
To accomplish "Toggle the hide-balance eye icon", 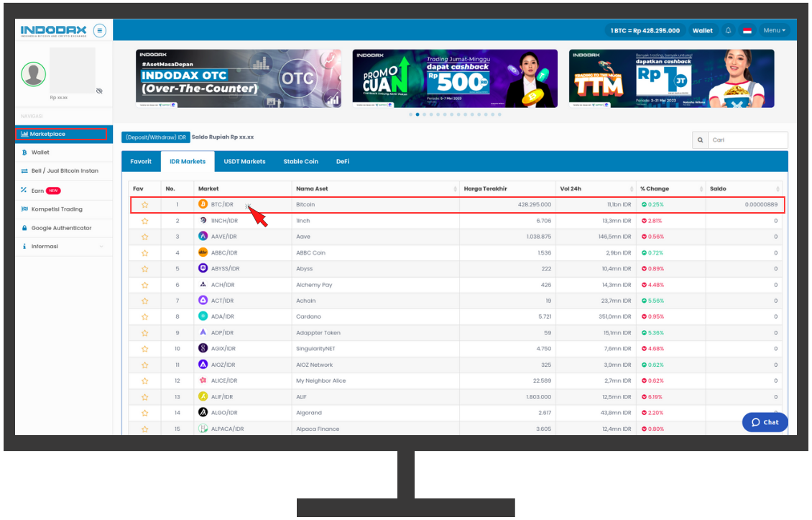I will point(99,91).
